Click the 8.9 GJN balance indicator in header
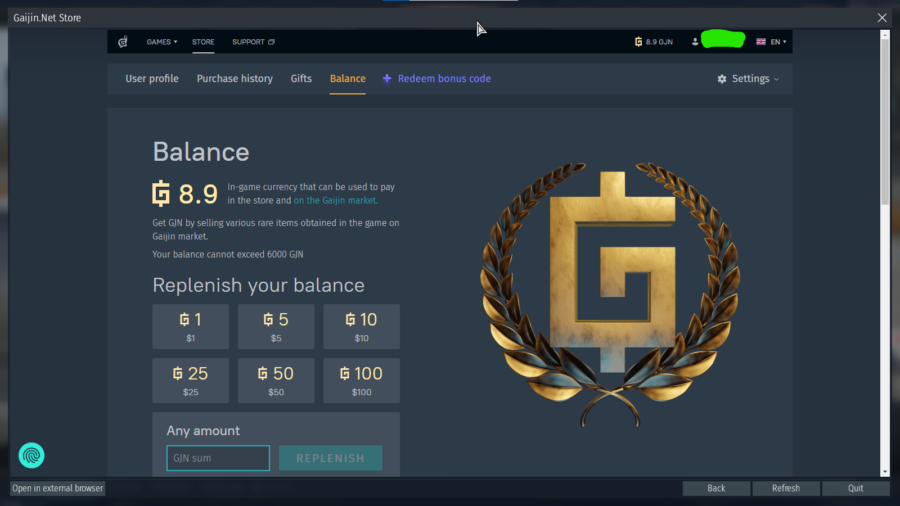This screenshot has width=900, height=506. pos(654,42)
